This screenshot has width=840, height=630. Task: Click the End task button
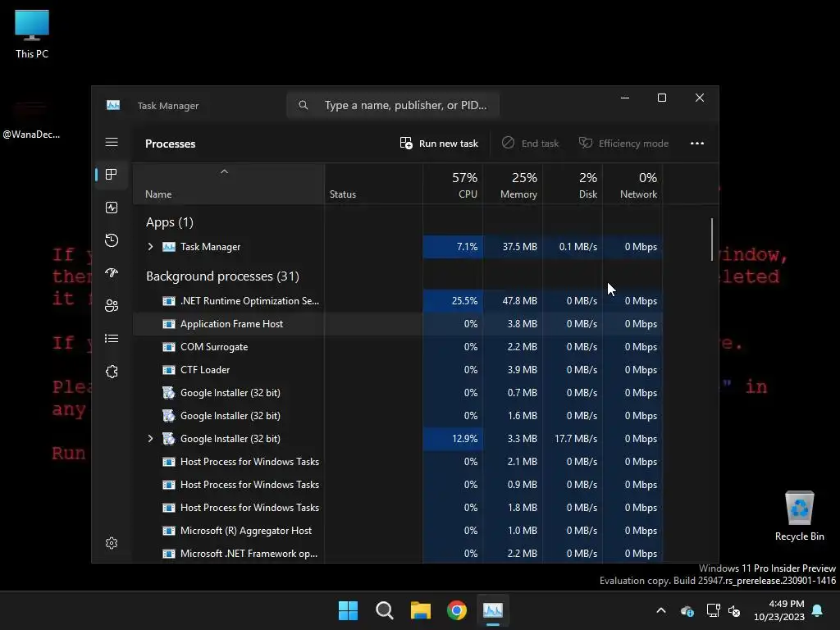pos(531,143)
